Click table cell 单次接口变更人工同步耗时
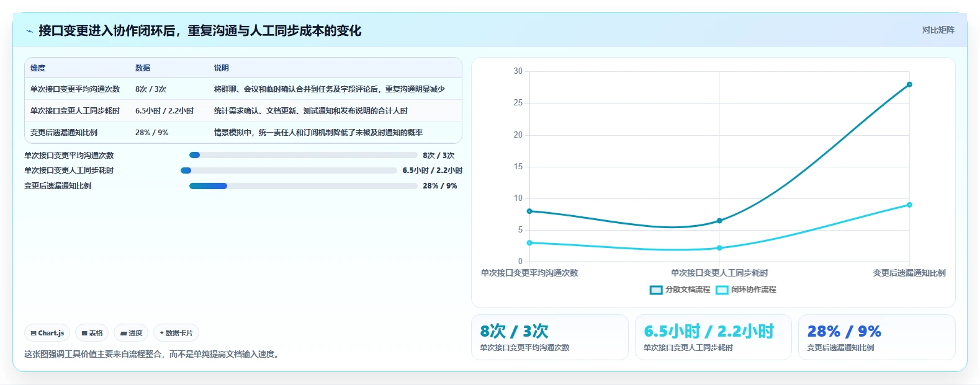Screen dimensions: 980x385 tap(75, 111)
